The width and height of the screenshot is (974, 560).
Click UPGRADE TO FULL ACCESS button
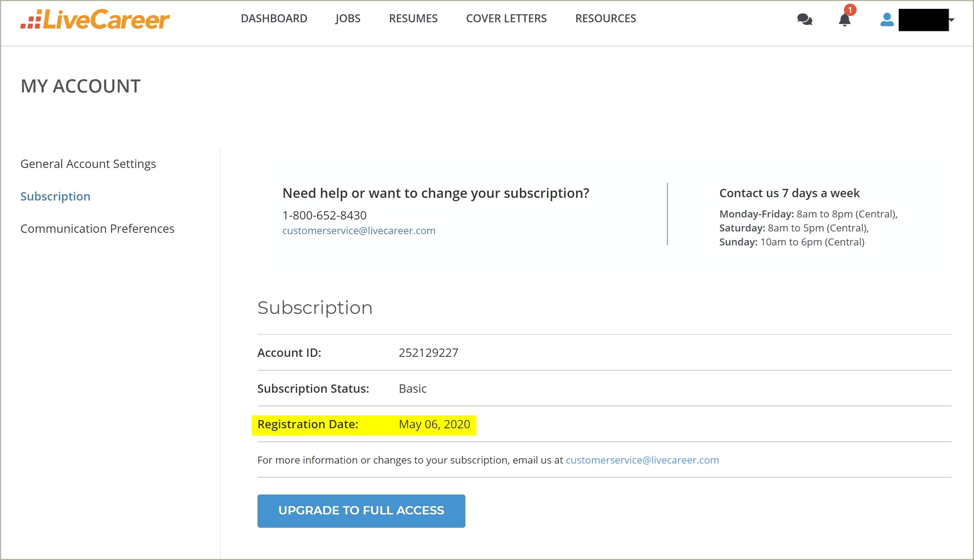click(x=361, y=510)
